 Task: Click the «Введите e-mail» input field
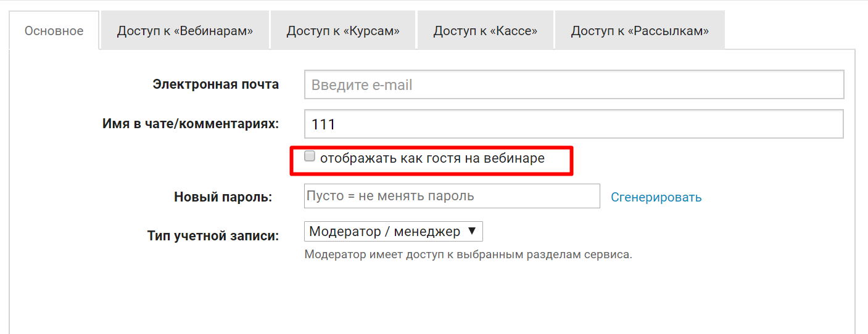pos(574,85)
